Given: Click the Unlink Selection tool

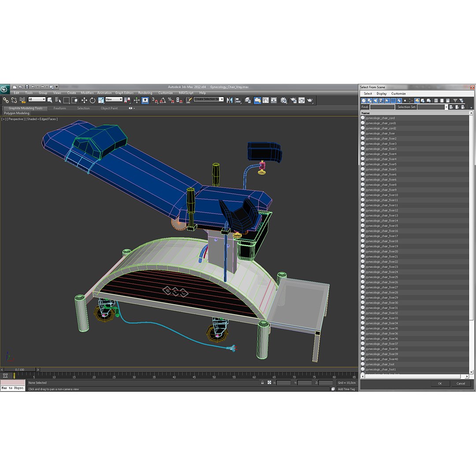Looking at the screenshot, I should point(14,100).
